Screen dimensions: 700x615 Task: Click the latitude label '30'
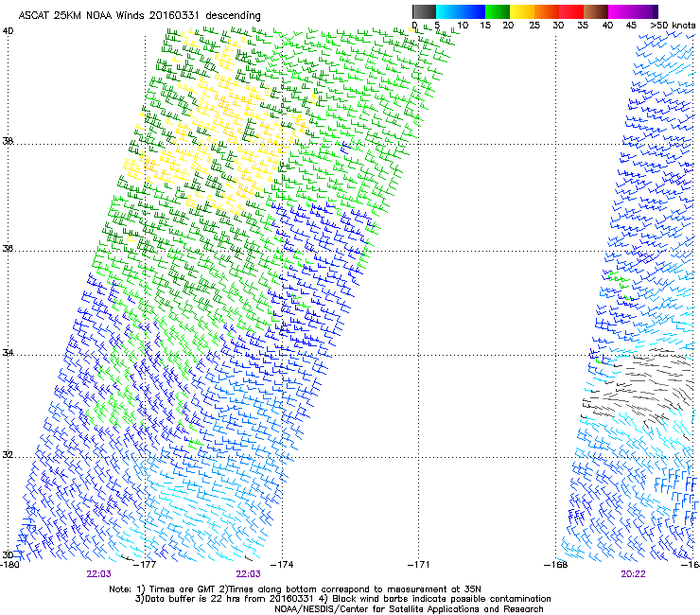tap(8, 555)
